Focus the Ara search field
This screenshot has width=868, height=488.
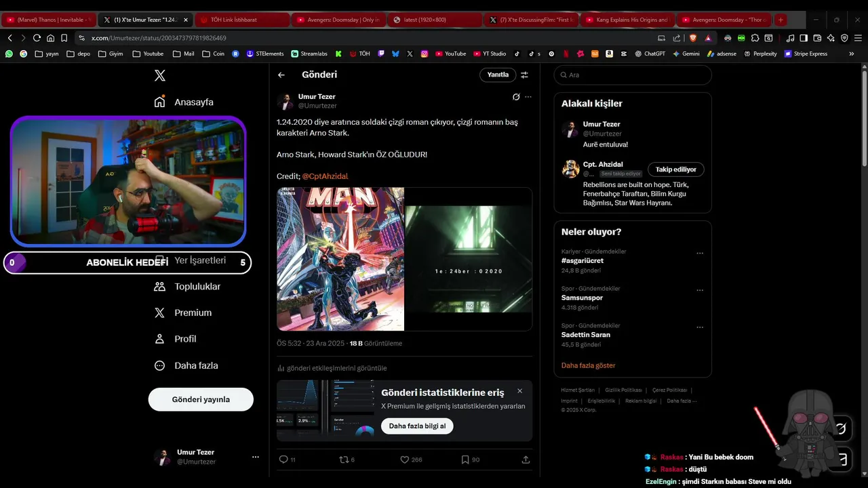[633, 75]
